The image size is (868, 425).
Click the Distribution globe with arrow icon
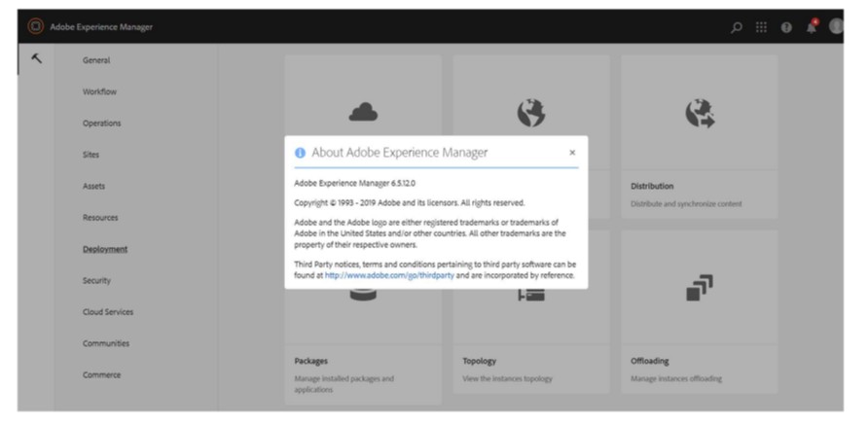(700, 113)
